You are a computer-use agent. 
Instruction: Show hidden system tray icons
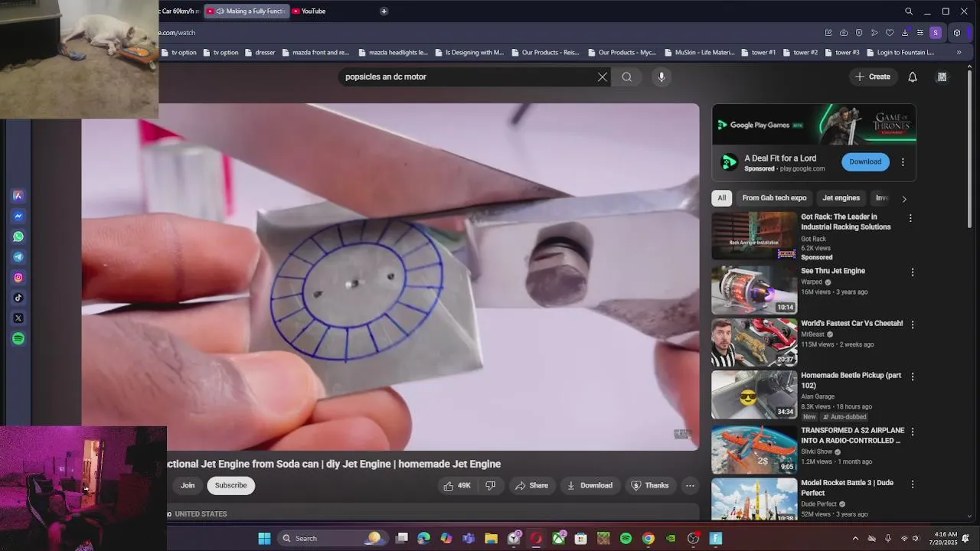(x=855, y=538)
